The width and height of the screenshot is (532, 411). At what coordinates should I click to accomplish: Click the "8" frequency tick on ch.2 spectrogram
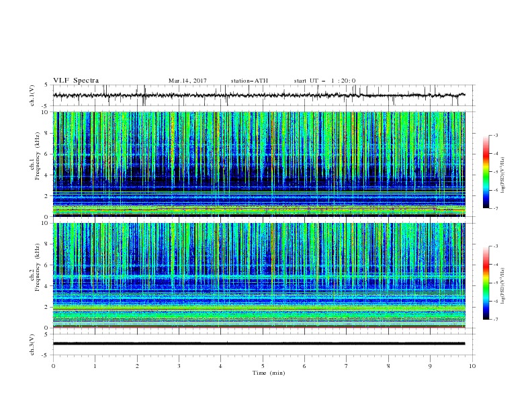(x=47, y=244)
